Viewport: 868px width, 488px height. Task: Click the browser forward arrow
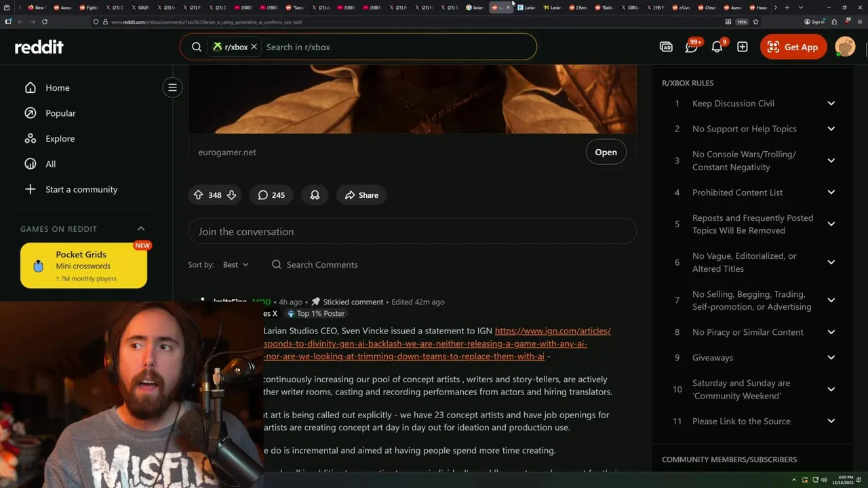(x=32, y=22)
